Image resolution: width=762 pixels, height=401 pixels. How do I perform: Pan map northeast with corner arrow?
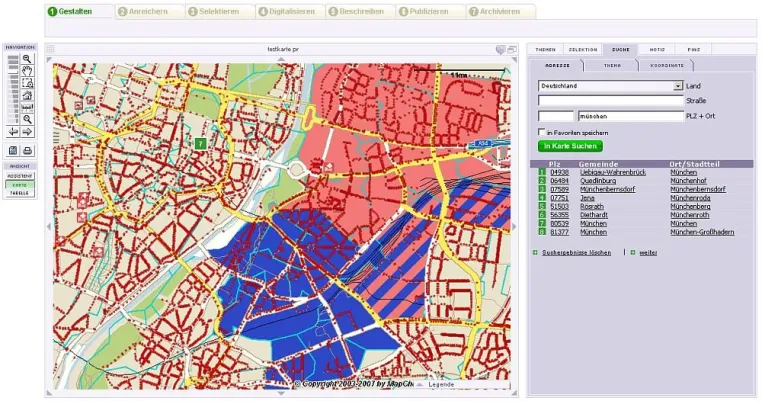(514, 60)
